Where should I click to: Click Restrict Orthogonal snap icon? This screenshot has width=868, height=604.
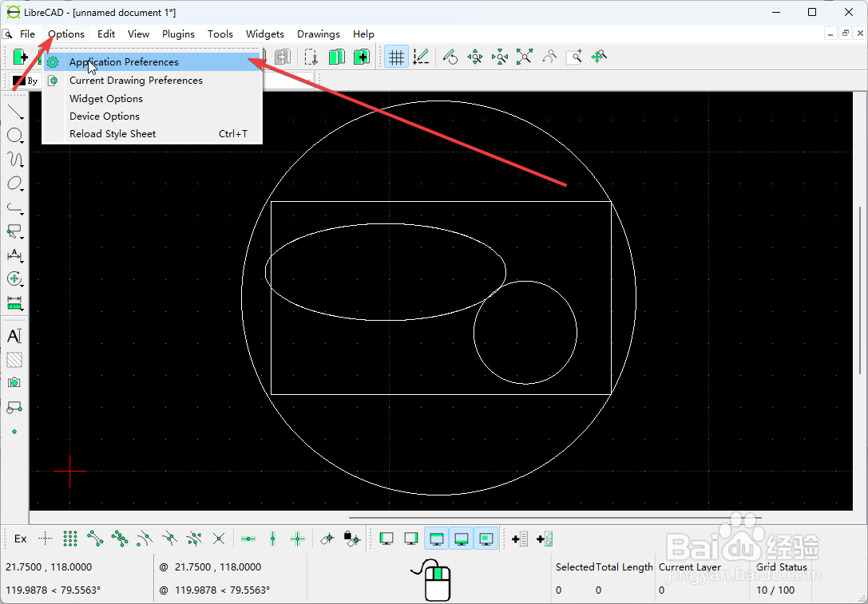pos(298,539)
